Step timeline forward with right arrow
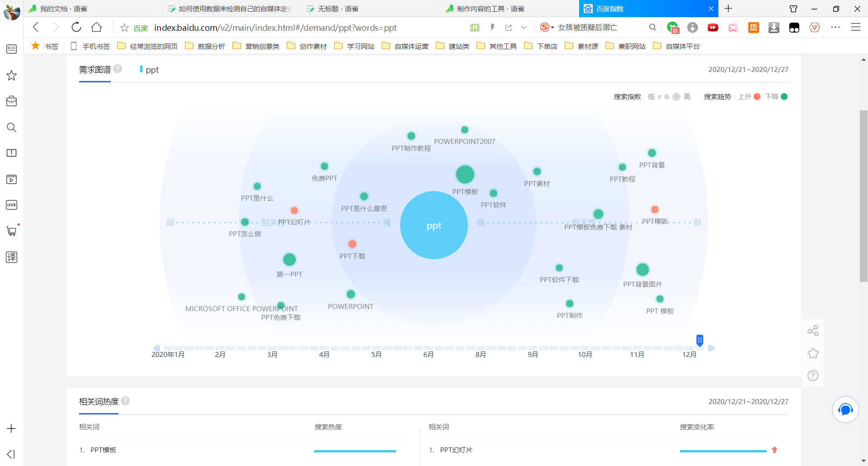868x466 pixels. coord(711,348)
